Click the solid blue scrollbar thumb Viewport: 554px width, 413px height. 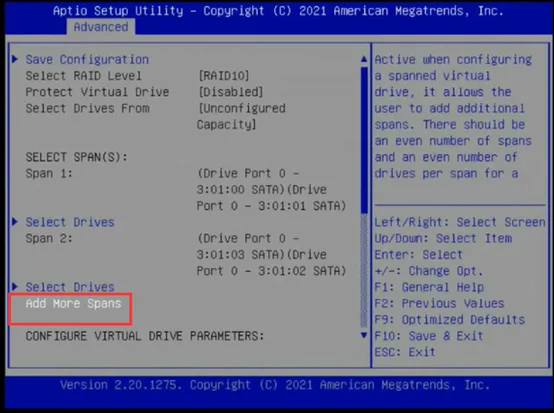364,140
